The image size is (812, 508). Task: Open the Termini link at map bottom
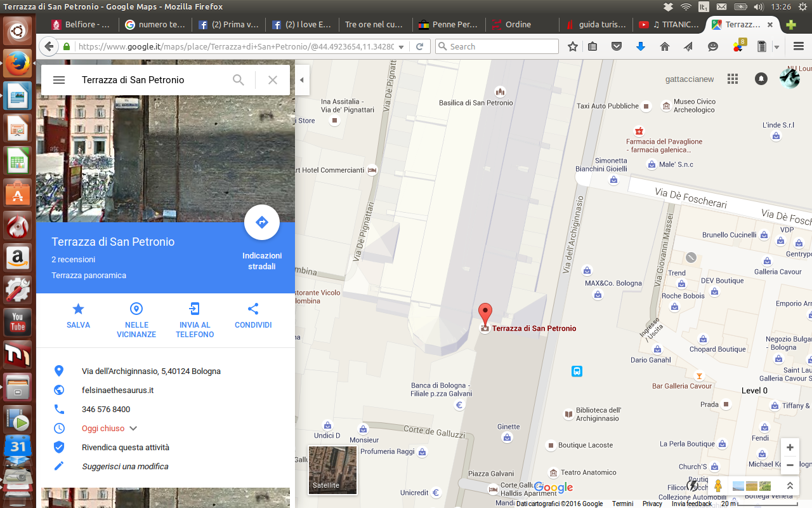(622, 504)
